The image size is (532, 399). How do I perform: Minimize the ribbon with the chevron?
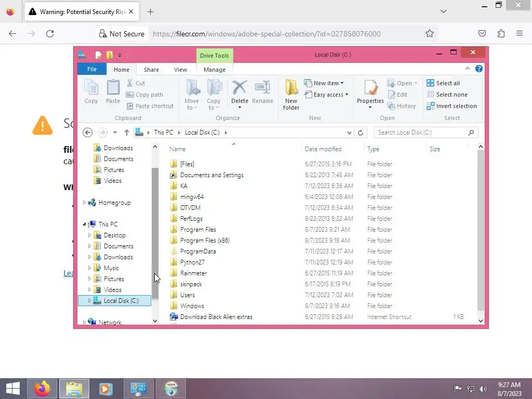[468, 69]
